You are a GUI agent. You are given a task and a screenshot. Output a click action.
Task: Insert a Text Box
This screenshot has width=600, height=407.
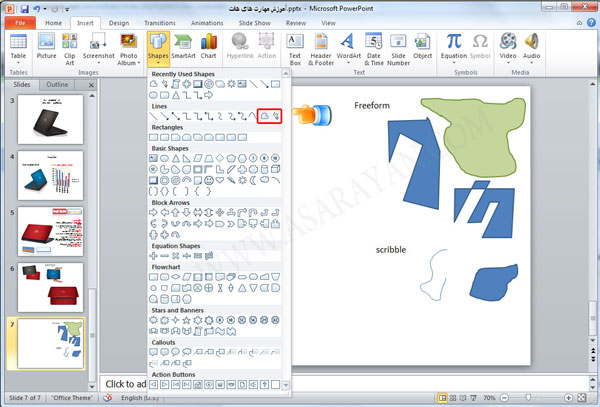(x=295, y=46)
